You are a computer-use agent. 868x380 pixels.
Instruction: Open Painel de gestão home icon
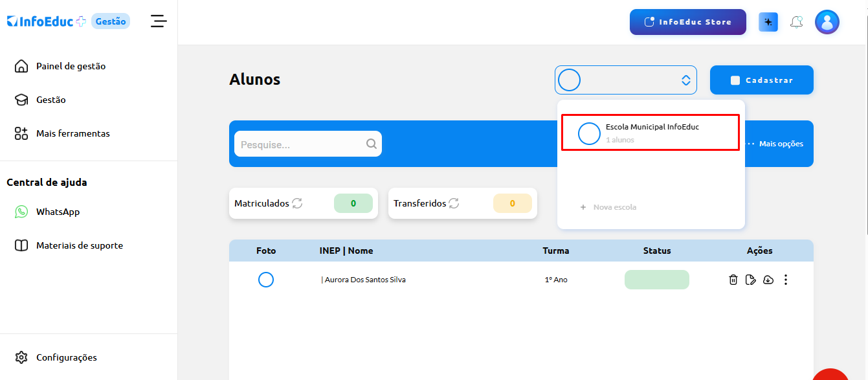(21, 66)
